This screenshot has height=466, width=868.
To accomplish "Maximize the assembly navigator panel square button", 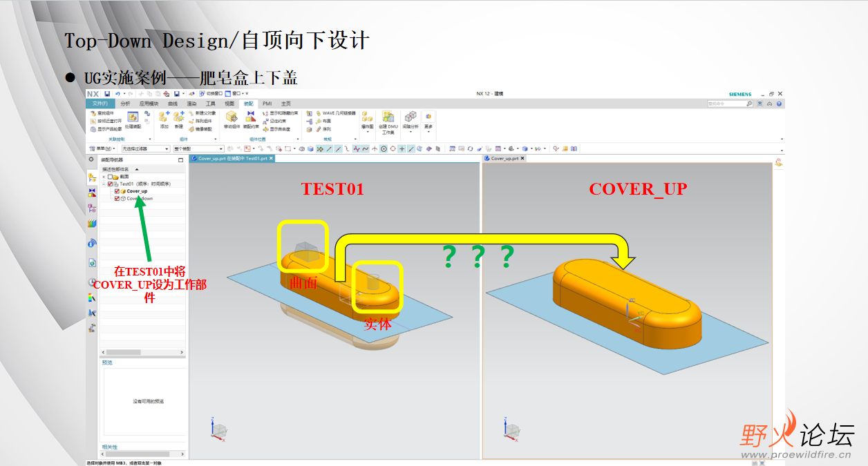I will pyautogui.click(x=180, y=159).
